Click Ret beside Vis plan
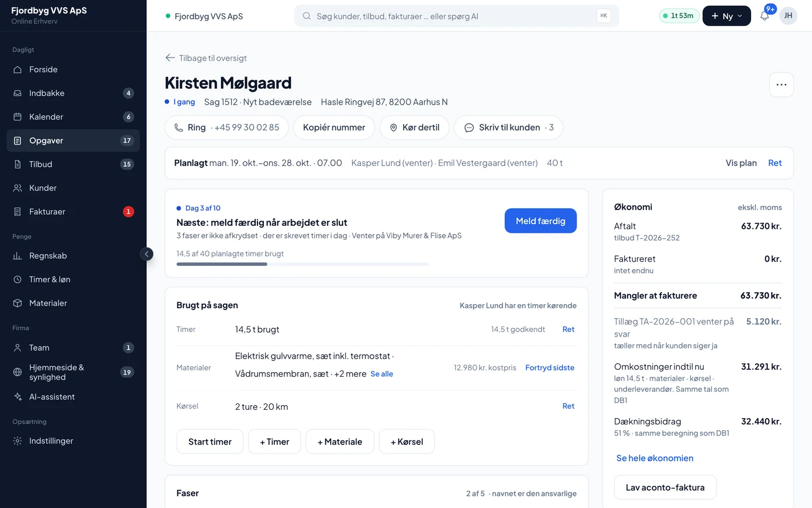 click(x=775, y=163)
